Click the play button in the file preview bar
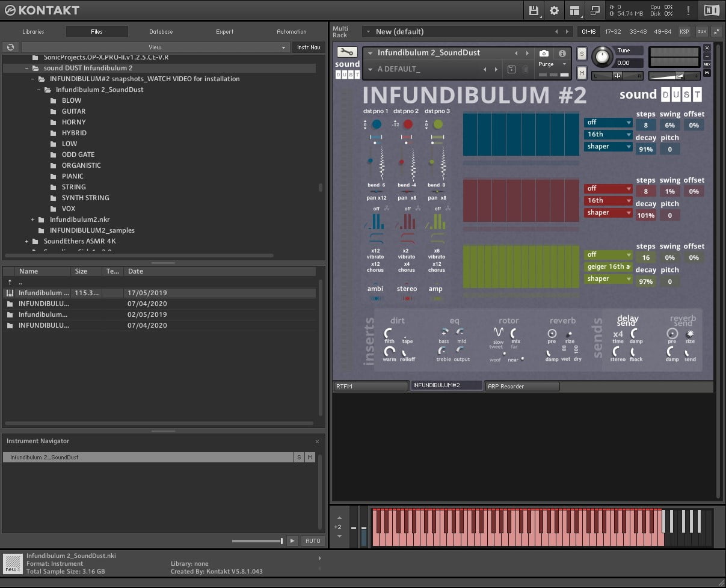726x588 pixels. (x=292, y=541)
